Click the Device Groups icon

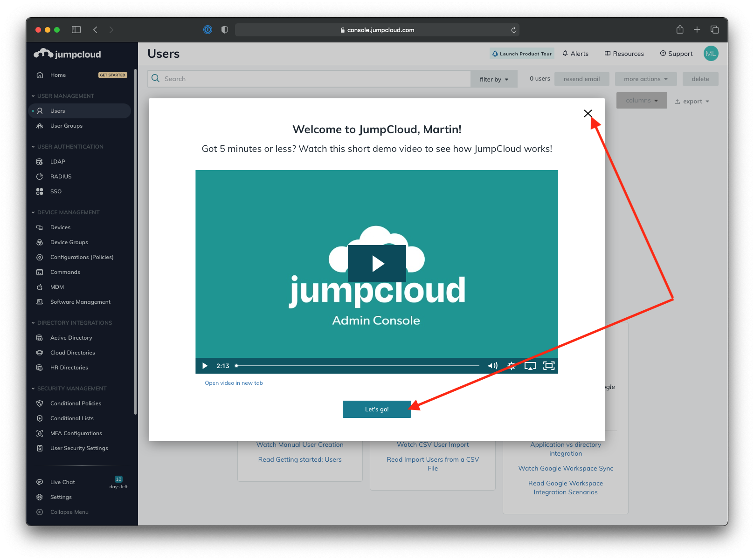click(x=40, y=242)
